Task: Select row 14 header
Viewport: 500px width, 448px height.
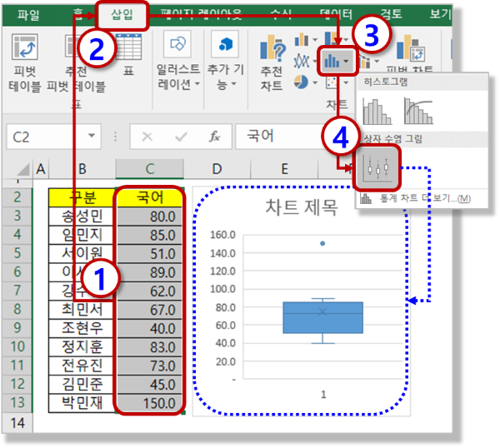Action: (x=17, y=423)
